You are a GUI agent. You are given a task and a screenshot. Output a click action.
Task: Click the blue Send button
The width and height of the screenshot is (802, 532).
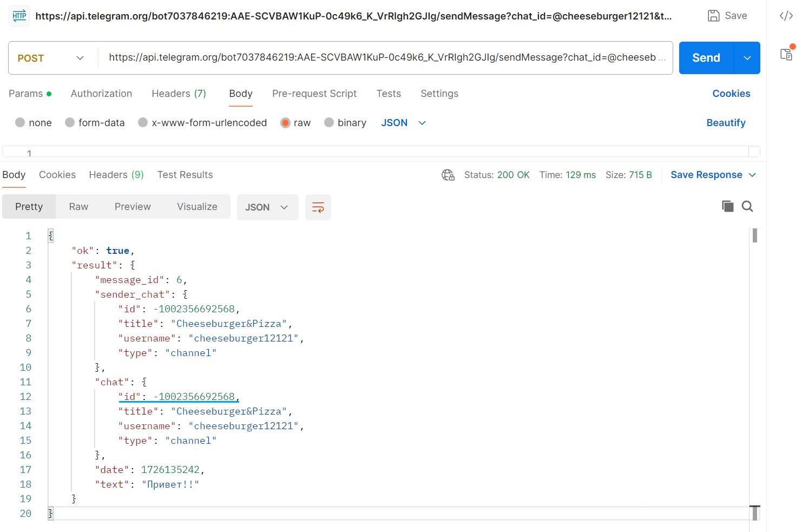click(x=706, y=58)
